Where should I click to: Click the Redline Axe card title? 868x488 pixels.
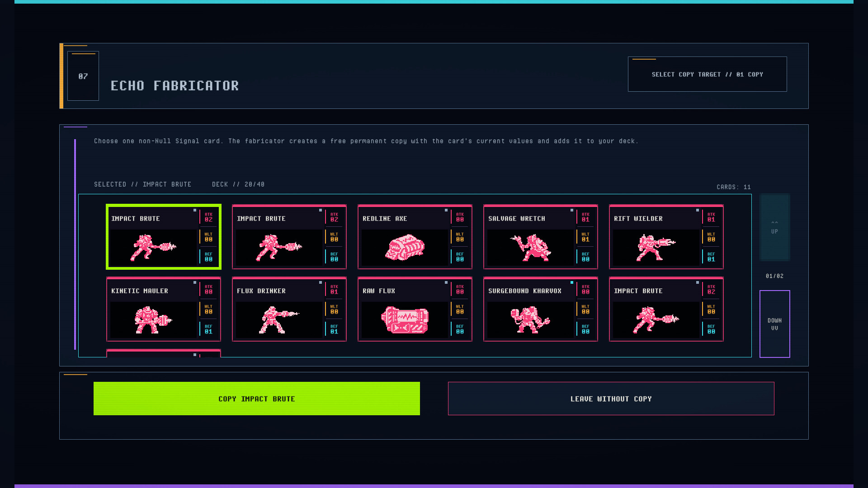[x=385, y=219]
